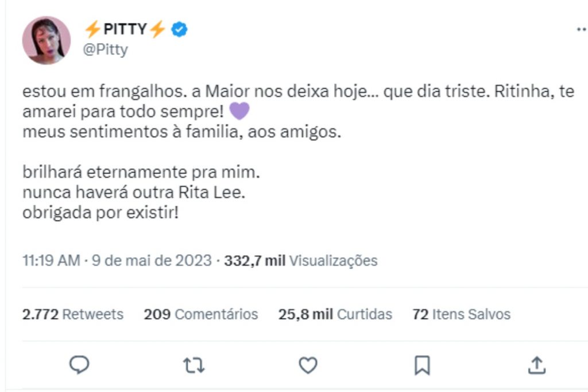
Task: Bookmark this tweet with the bookmark icon
Action: tap(423, 364)
